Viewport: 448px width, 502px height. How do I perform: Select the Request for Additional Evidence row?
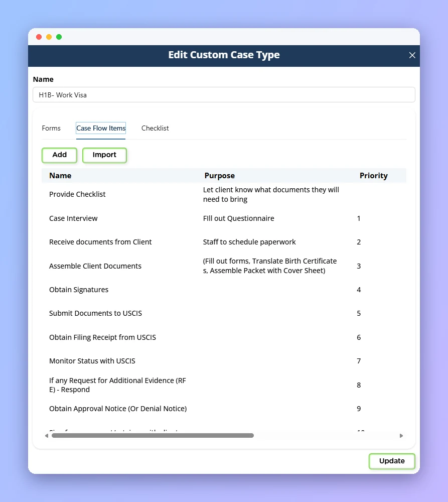click(224, 385)
